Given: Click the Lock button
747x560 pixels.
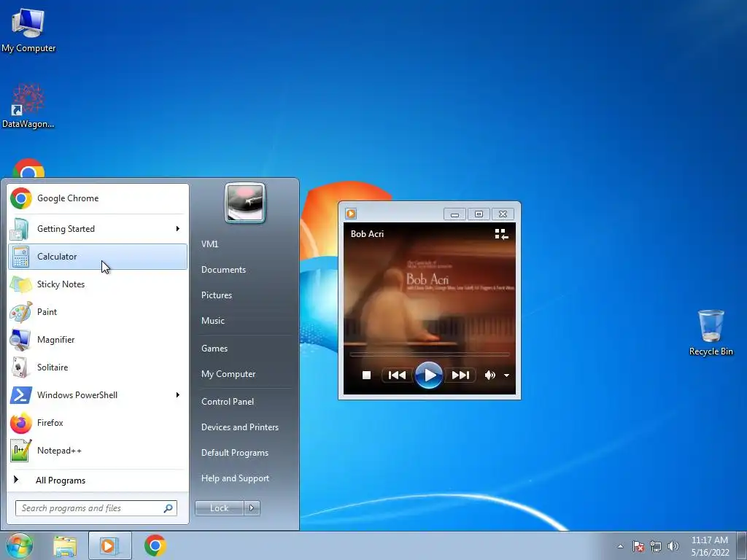Looking at the screenshot, I should 219,508.
